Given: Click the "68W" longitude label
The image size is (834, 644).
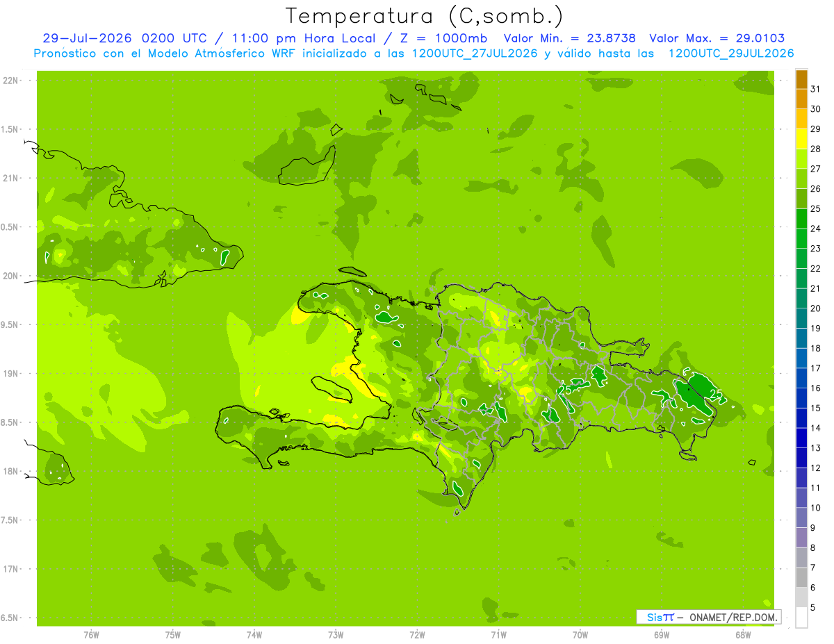Looking at the screenshot, I should tap(743, 634).
